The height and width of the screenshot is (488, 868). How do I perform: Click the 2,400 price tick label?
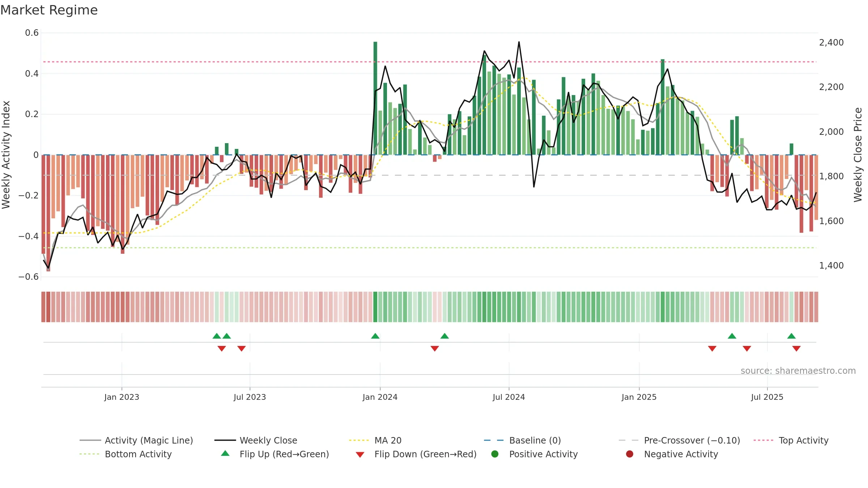[x=831, y=42]
